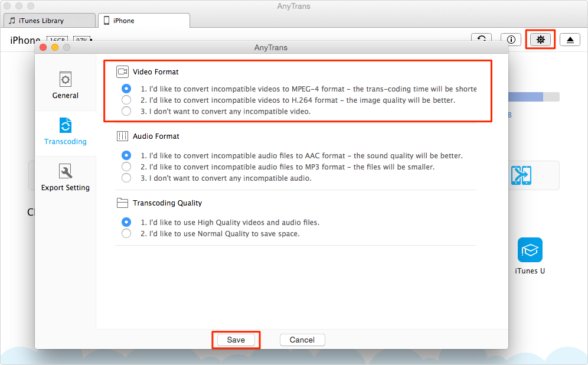The height and width of the screenshot is (365, 588).
Task: Select don't convert incompatible audio
Action: pos(126,178)
